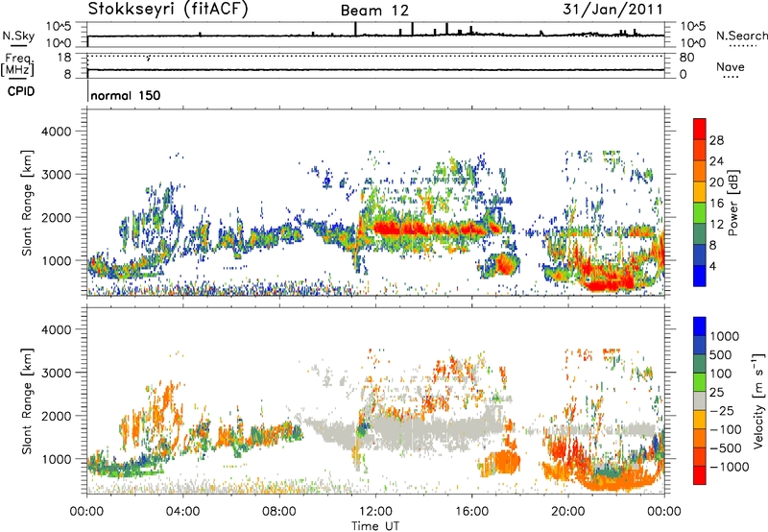
Task: Click the red bottom of velocity colorbar
Action: point(700,475)
